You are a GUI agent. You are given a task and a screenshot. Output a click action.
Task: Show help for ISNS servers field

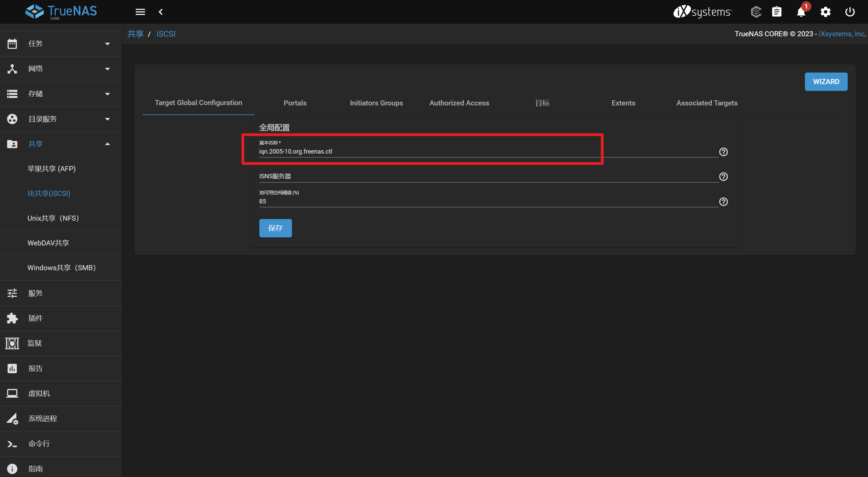[x=723, y=177]
